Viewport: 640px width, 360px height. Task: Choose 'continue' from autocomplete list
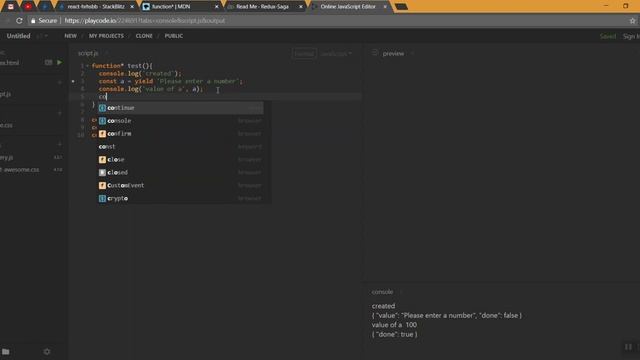coord(180,108)
